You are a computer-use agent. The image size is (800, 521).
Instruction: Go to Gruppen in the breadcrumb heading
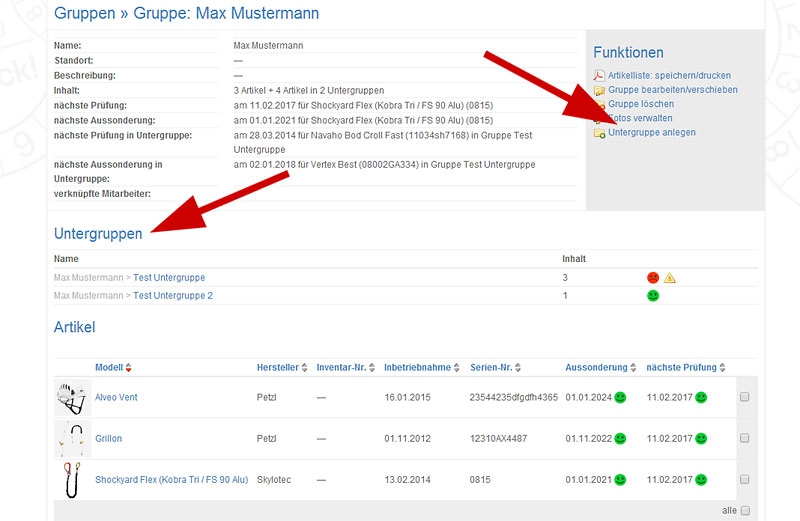pyautogui.click(x=85, y=14)
